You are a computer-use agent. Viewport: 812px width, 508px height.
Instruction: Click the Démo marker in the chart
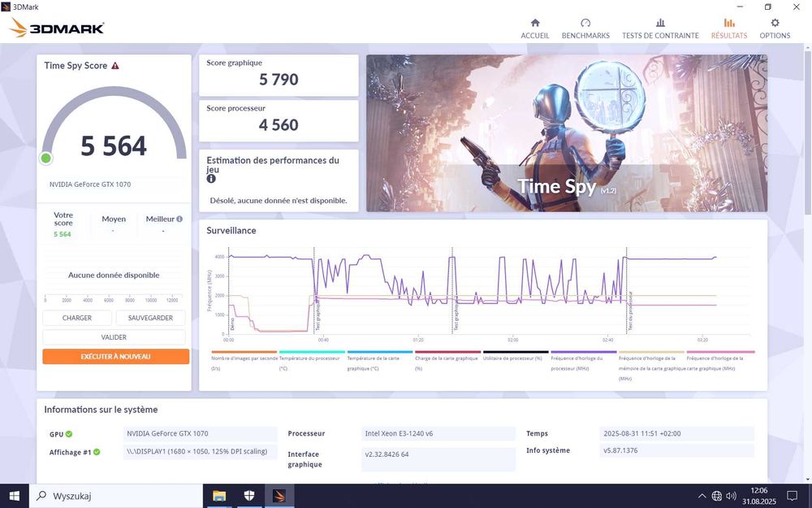[x=232, y=324]
